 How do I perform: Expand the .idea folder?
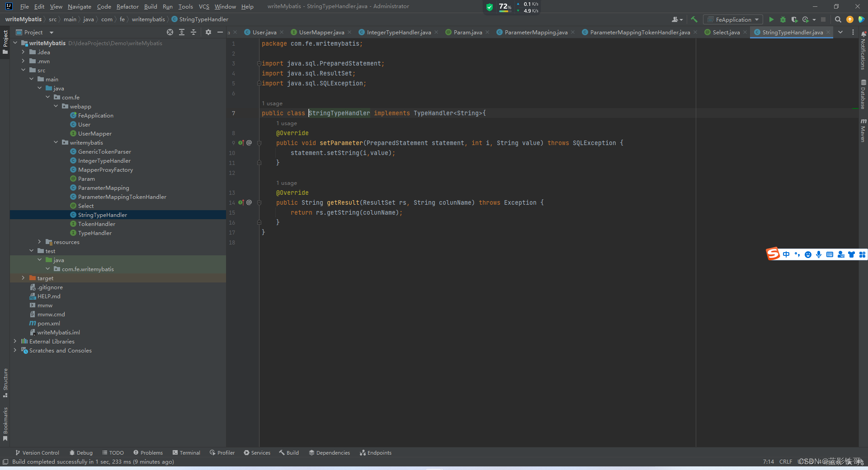tap(23, 52)
